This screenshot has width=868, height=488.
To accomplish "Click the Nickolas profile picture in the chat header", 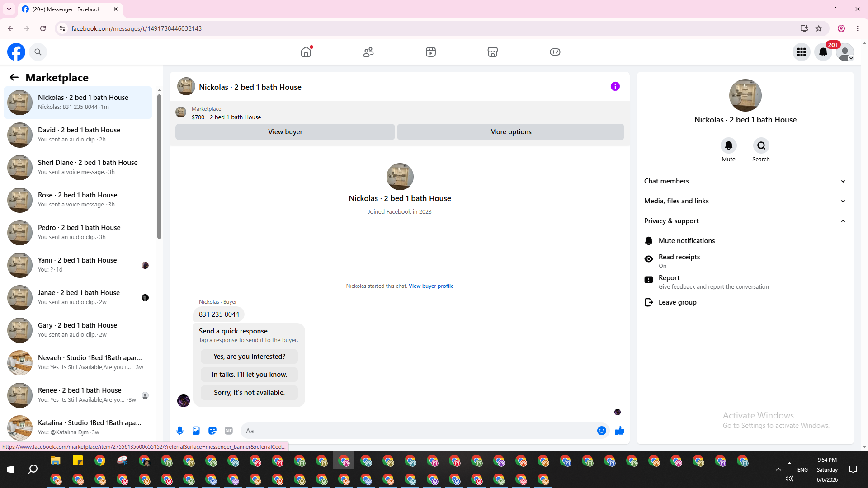I will 186,86.
